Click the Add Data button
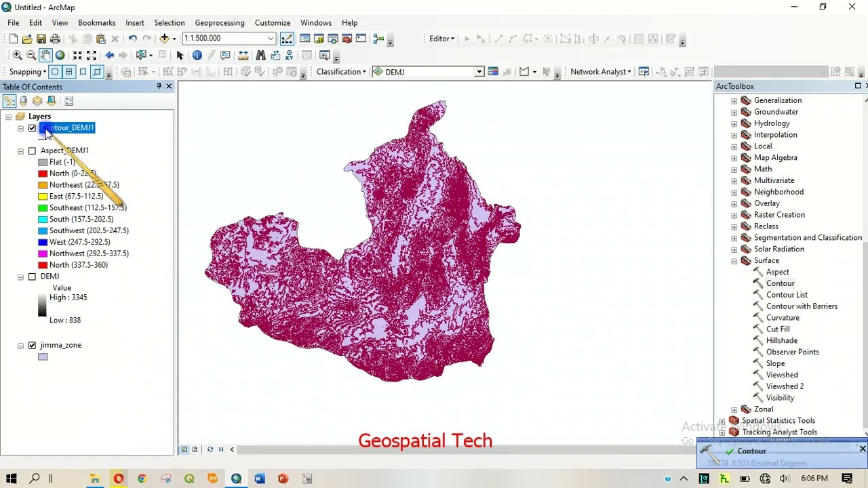The height and width of the screenshot is (488, 868). pyautogui.click(x=164, y=39)
